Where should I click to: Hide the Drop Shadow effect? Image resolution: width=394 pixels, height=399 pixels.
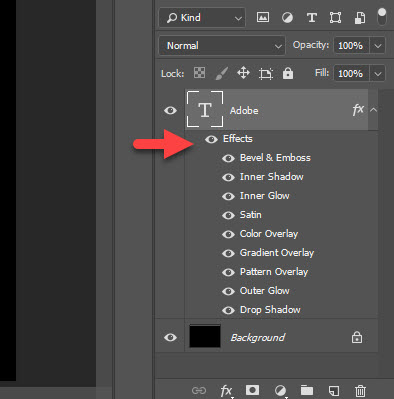(x=228, y=310)
